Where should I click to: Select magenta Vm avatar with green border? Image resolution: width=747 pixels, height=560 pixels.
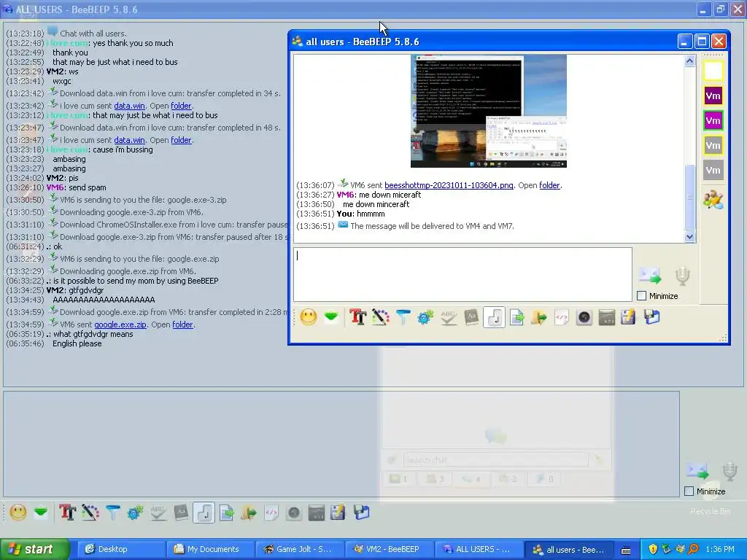point(713,121)
